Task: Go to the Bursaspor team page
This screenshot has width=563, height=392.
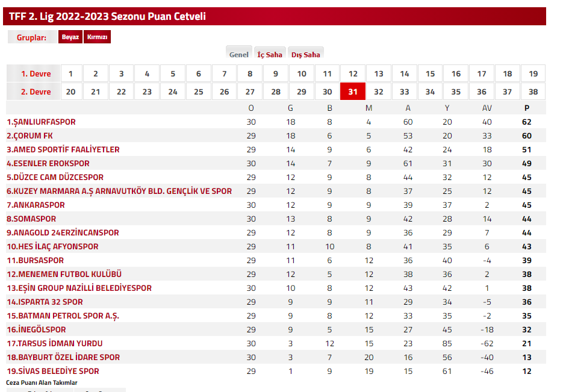Action: [x=36, y=260]
